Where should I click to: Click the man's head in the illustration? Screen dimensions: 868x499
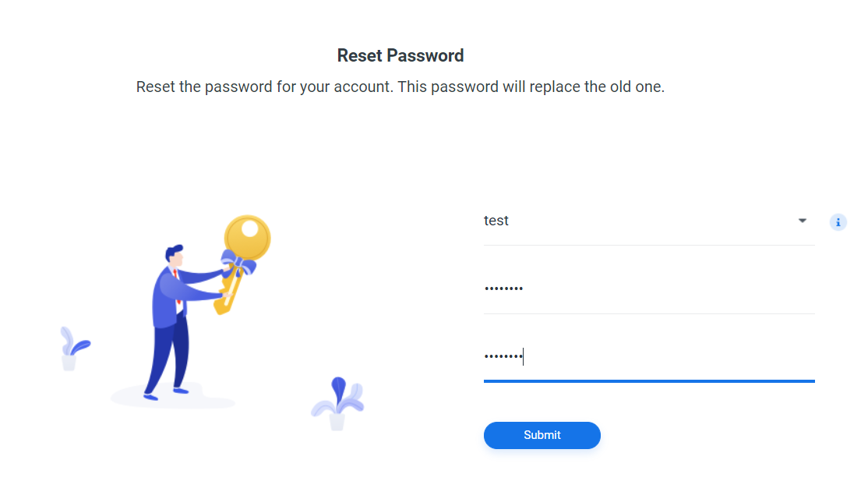(175, 256)
